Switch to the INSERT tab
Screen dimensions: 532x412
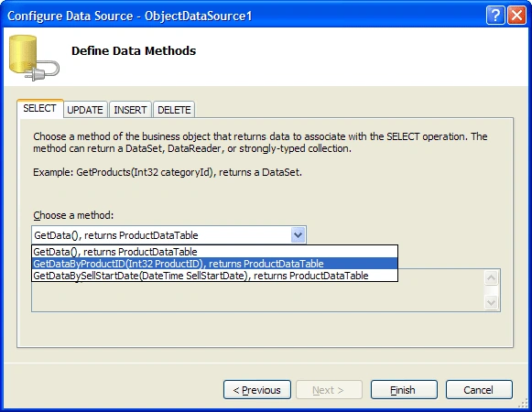[130, 110]
